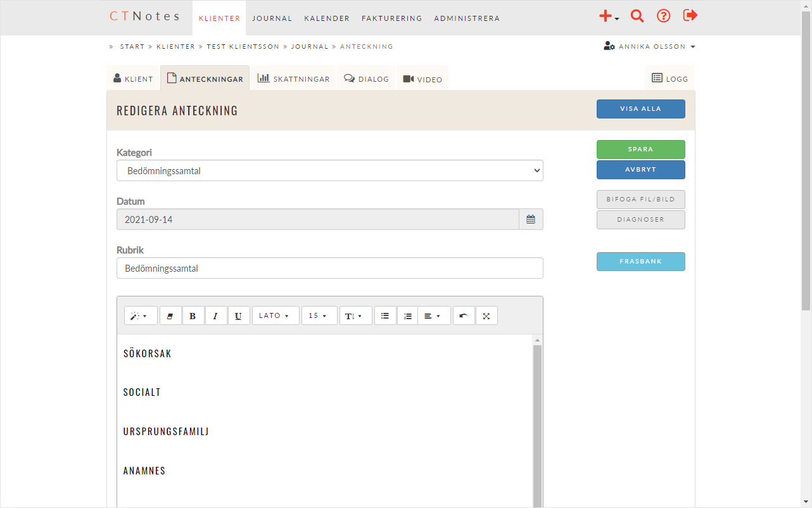The image size is (812, 508).
Task: Expand the Kategori dropdown
Action: click(x=329, y=170)
